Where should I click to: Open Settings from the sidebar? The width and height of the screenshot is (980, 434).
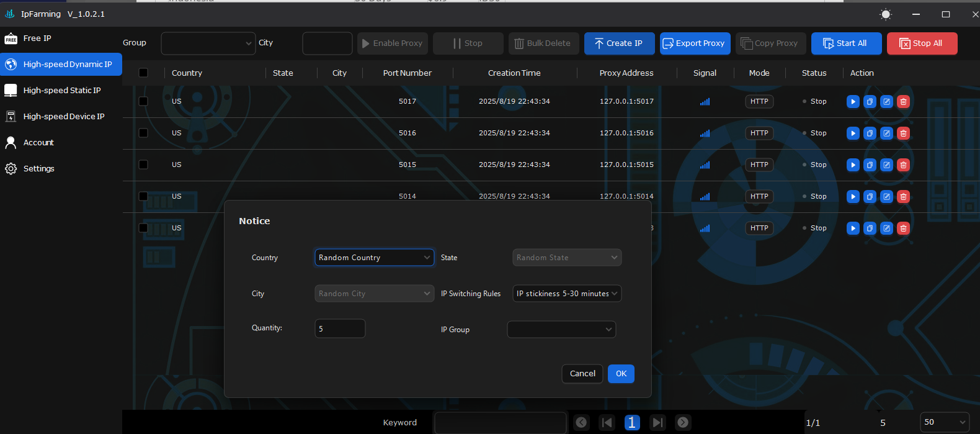[x=61, y=169]
